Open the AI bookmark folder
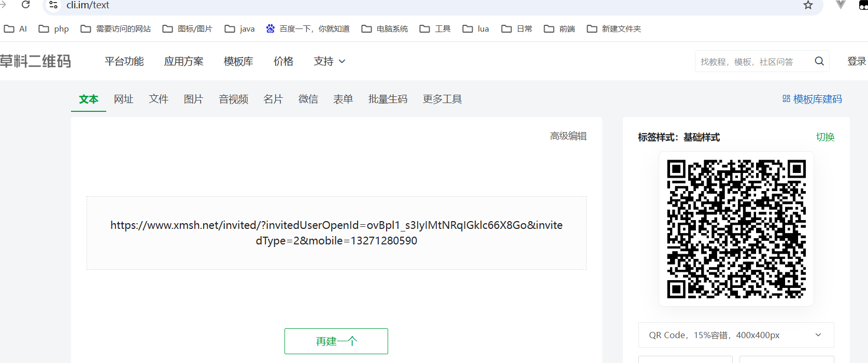The image size is (868, 363). click(16, 29)
